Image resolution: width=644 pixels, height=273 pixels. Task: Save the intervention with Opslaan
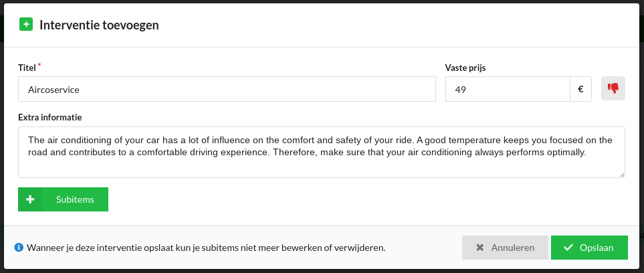tap(589, 248)
